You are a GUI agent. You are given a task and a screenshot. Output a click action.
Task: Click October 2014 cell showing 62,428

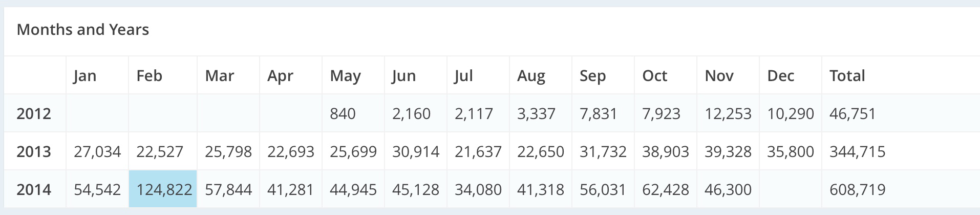(666, 189)
